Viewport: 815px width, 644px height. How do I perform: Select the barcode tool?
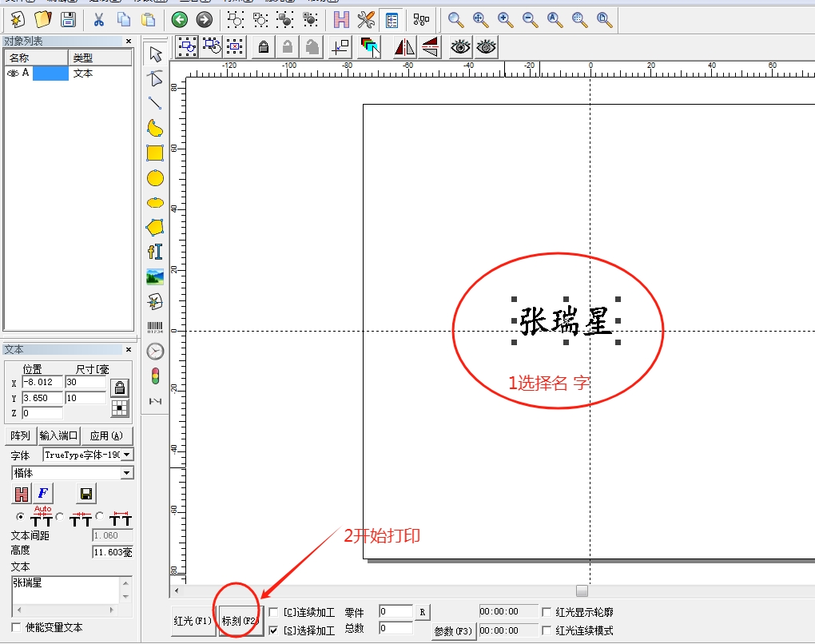click(155, 327)
